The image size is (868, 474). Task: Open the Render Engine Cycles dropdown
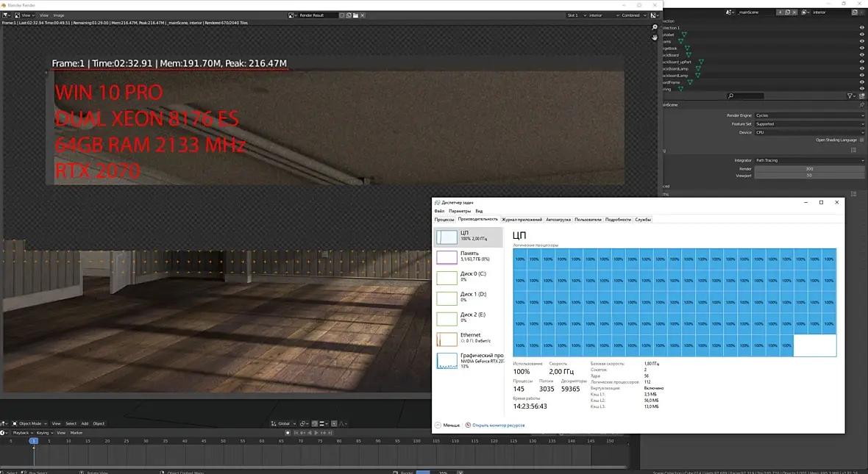point(809,115)
